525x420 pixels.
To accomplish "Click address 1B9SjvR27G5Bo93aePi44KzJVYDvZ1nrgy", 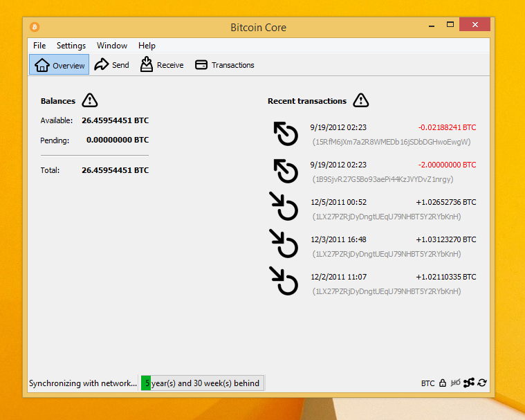I will coord(383,179).
